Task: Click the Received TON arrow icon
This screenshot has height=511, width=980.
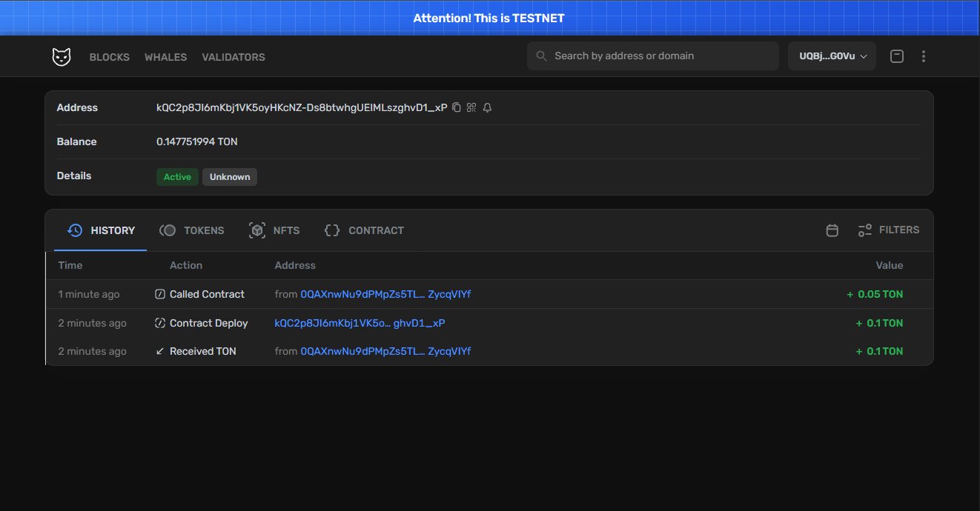Action: tap(160, 351)
